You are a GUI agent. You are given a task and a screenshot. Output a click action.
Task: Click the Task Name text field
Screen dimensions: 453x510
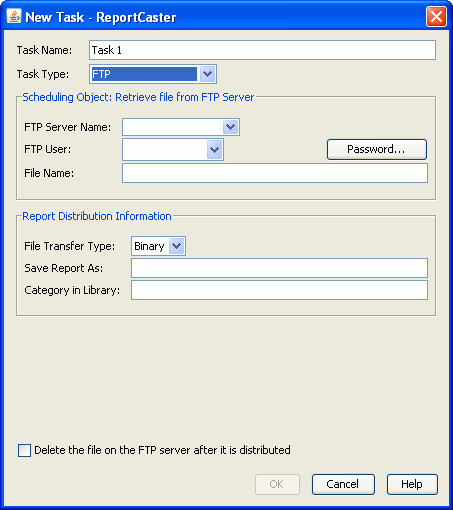[x=262, y=50]
